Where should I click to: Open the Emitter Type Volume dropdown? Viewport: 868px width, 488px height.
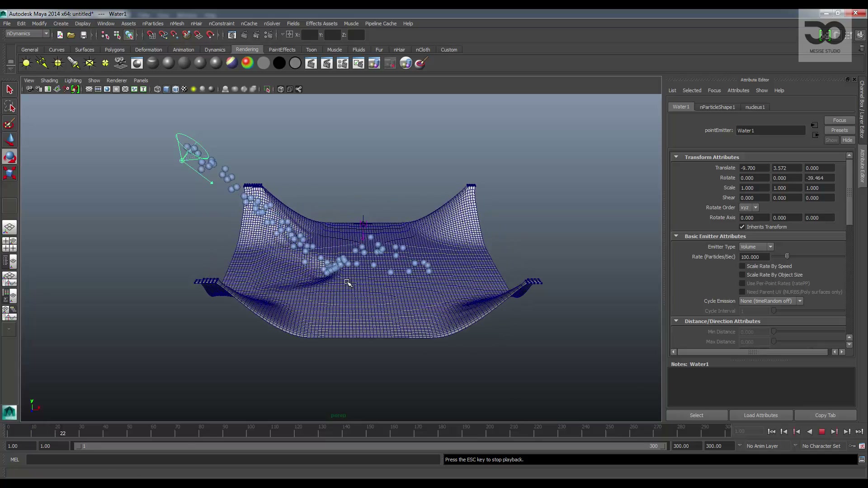tap(757, 247)
